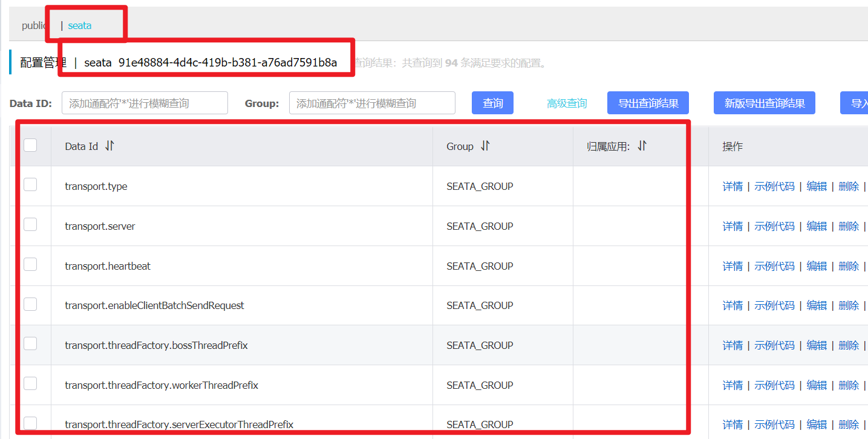This screenshot has width=868, height=439.
Task: Check the transport.server row checkbox
Action: pos(30,224)
